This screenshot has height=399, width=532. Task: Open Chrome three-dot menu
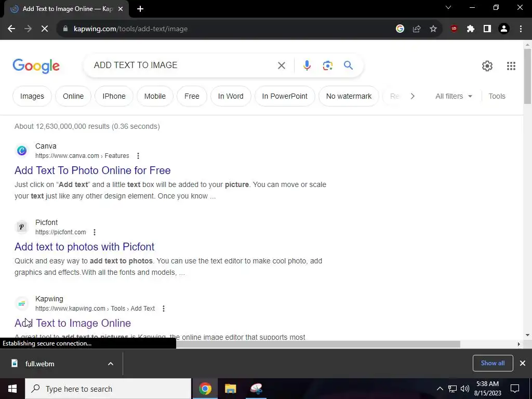tap(521, 29)
